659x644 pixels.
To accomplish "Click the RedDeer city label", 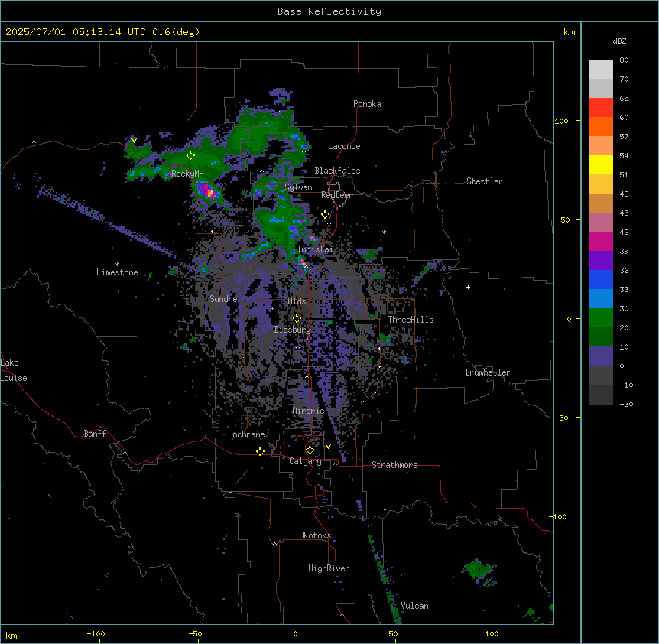I will coord(337,195).
